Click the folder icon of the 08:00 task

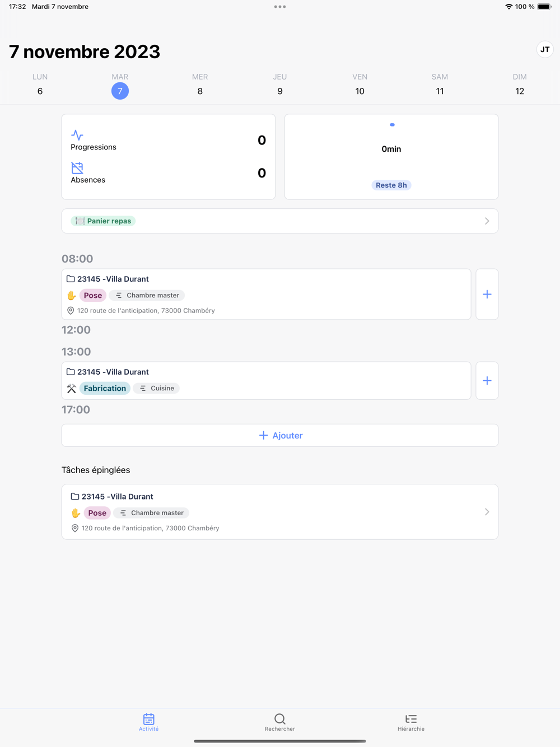click(x=71, y=279)
